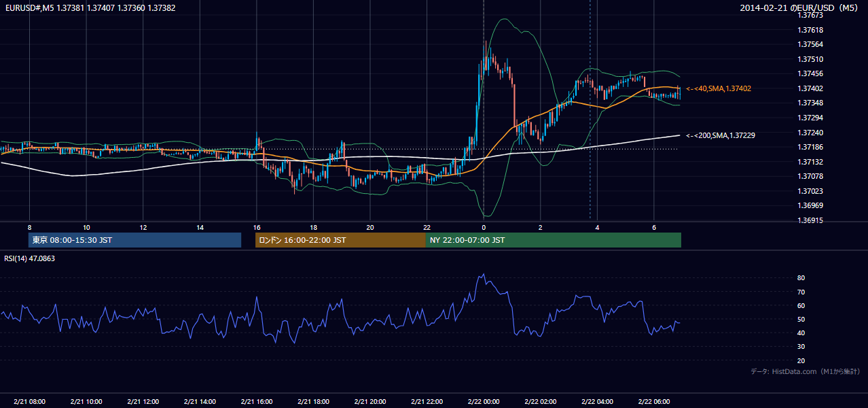Viewport: 868px width, 408px height.
Task: Click price level 1.37294 on axis
Action: [x=811, y=118]
